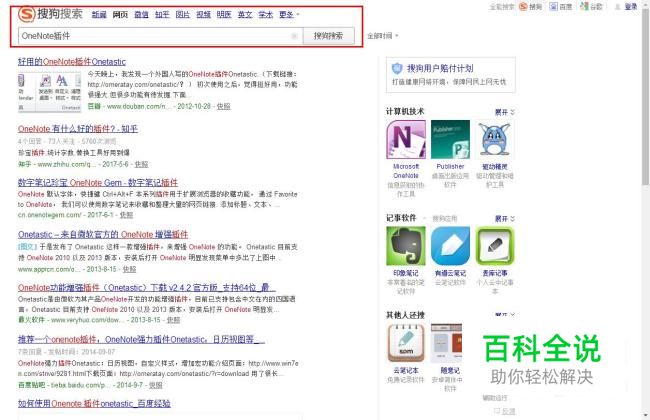Screen dimensions: 650x420
Task: Switch to the 学术 search tab
Action: coord(265,15)
